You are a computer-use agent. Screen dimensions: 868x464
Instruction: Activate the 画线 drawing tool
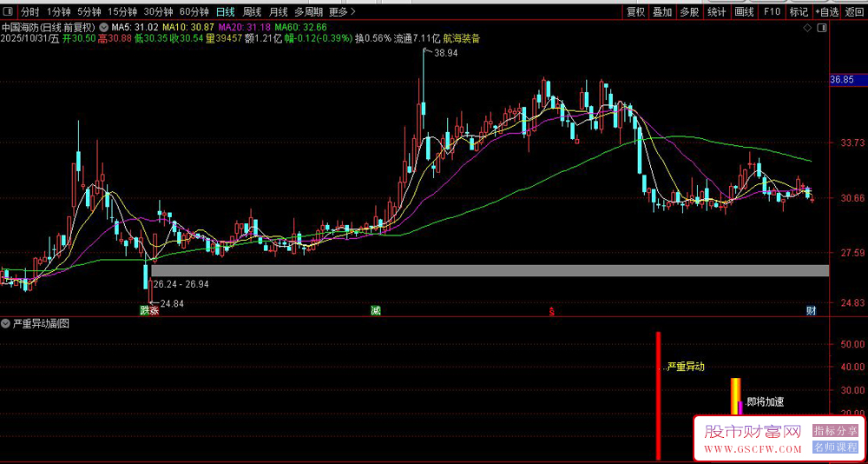point(744,11)
